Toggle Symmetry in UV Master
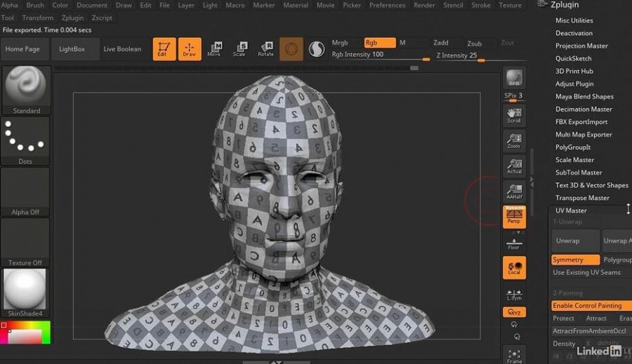This screenshot has width=632, height=364. point(575,260)
